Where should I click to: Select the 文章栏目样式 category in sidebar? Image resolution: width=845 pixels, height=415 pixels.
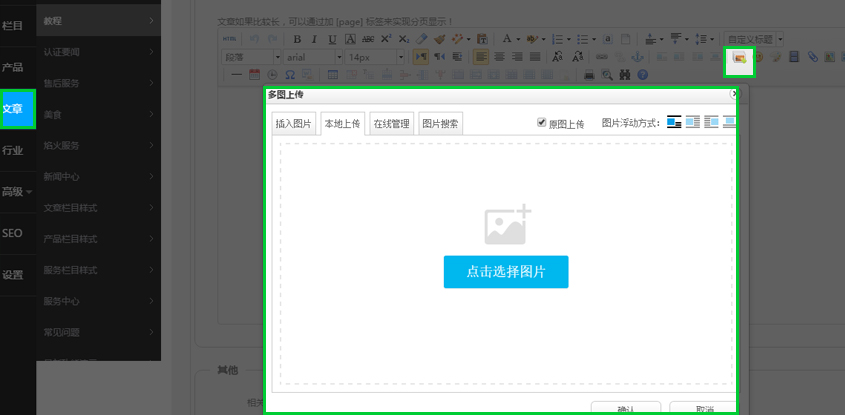pyautogui.click(x=99, y=208)
